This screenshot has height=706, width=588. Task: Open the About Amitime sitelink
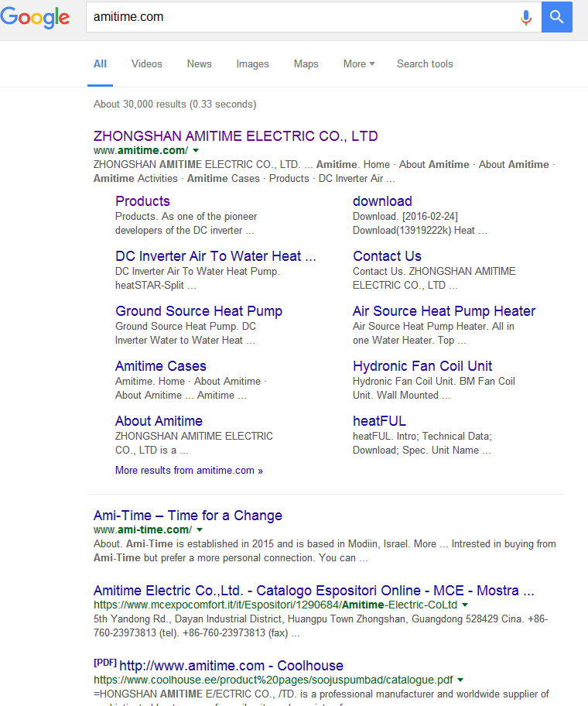159,421
